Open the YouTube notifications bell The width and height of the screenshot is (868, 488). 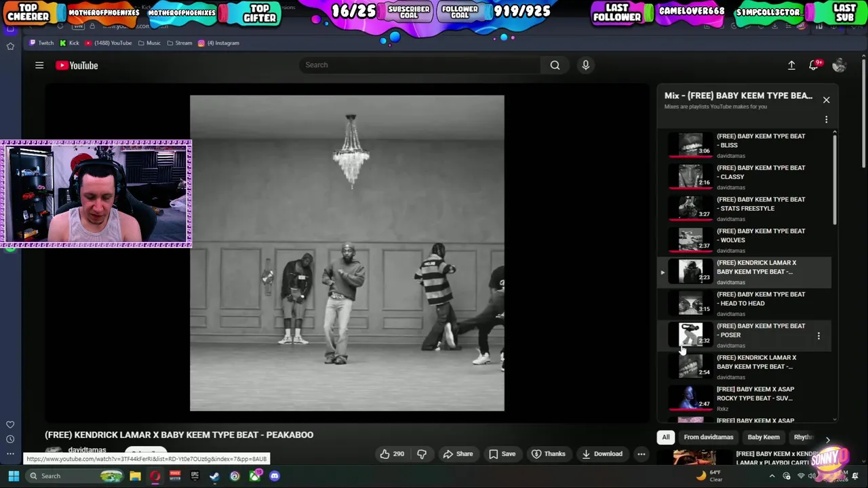pyautogui.click(x=814, y=65)
